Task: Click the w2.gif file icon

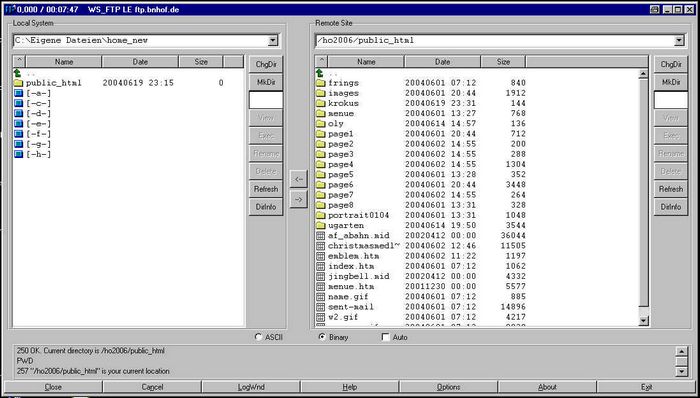Action: (x=321, y=317)
